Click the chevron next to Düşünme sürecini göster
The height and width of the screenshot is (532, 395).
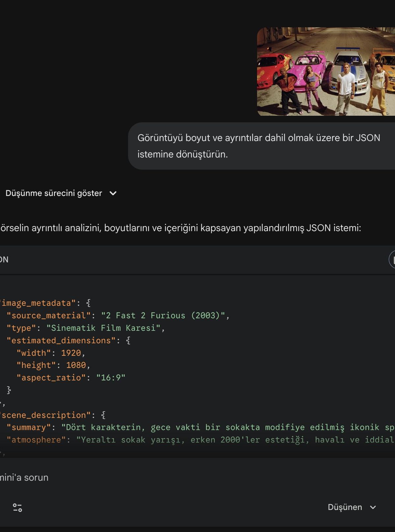click(x=113, y=193)
